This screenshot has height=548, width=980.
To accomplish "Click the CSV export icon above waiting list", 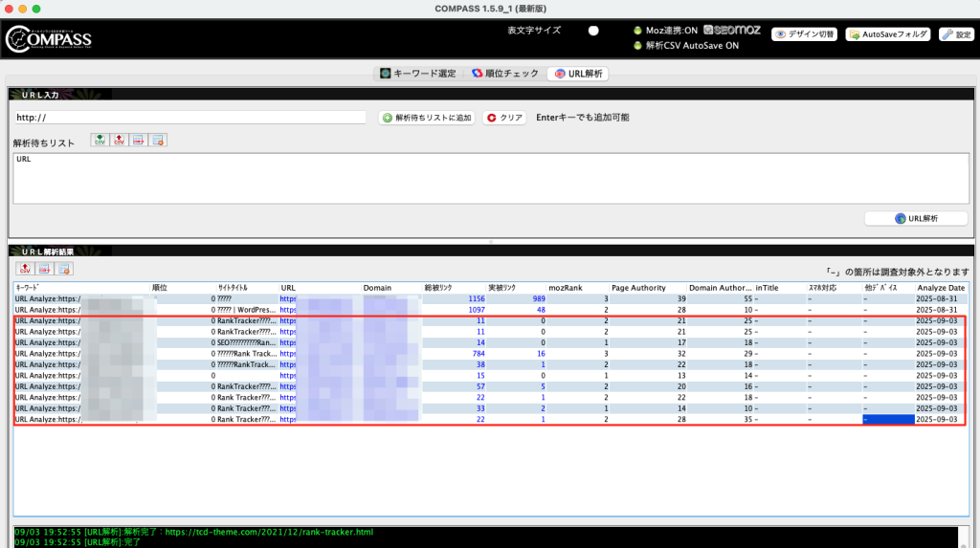I will [x=119, y=141].
